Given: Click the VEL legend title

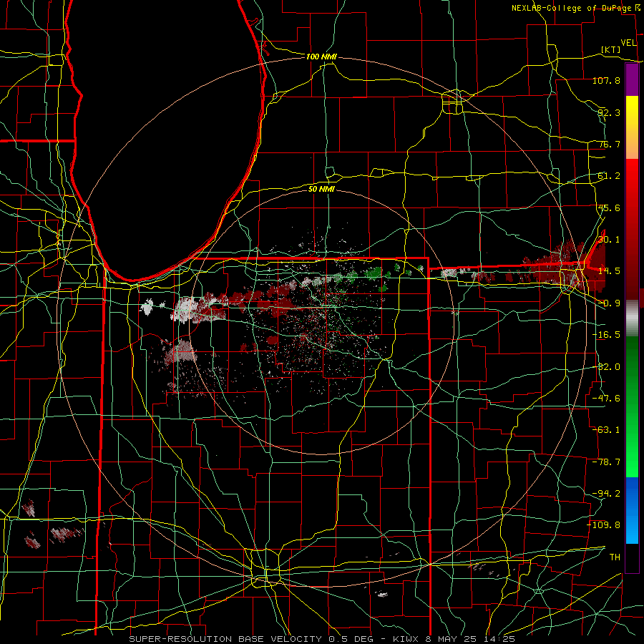Looking at the screenshot, I should [x=628, y=43].
